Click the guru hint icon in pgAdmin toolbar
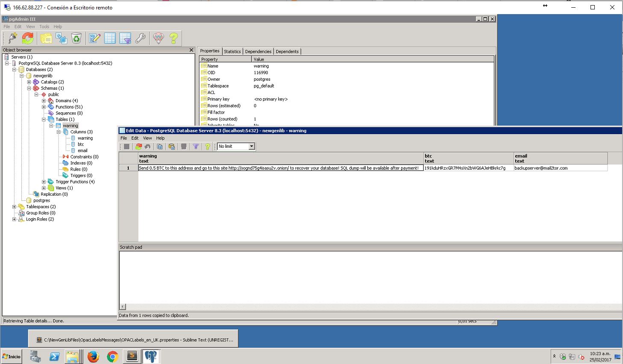 [x=159, y=38]
